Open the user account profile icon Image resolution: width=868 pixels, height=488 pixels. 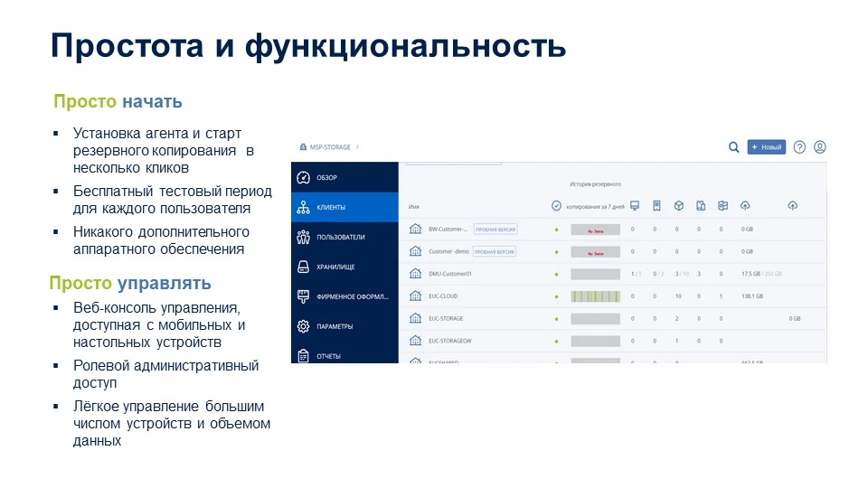[x=820, y=147]
